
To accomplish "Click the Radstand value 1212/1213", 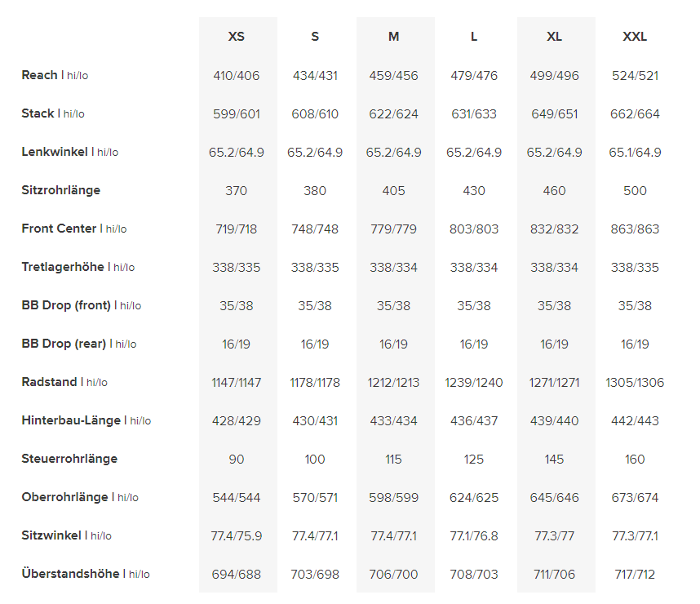I will (x=394, y=383).
